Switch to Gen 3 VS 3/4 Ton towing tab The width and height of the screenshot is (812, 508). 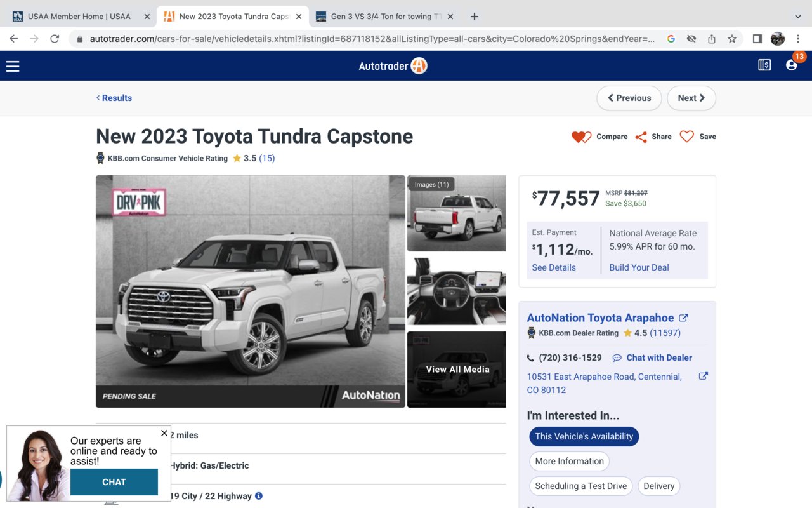[385, 17]
